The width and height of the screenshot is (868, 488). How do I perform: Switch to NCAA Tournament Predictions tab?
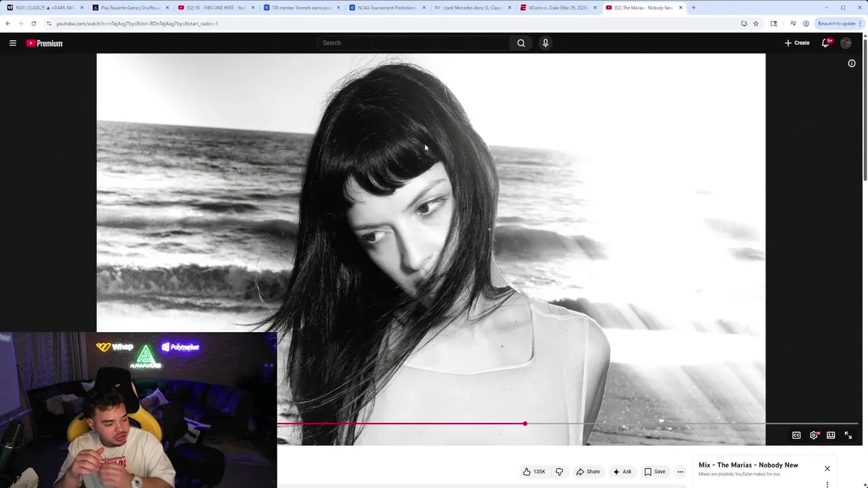point(387,7)
